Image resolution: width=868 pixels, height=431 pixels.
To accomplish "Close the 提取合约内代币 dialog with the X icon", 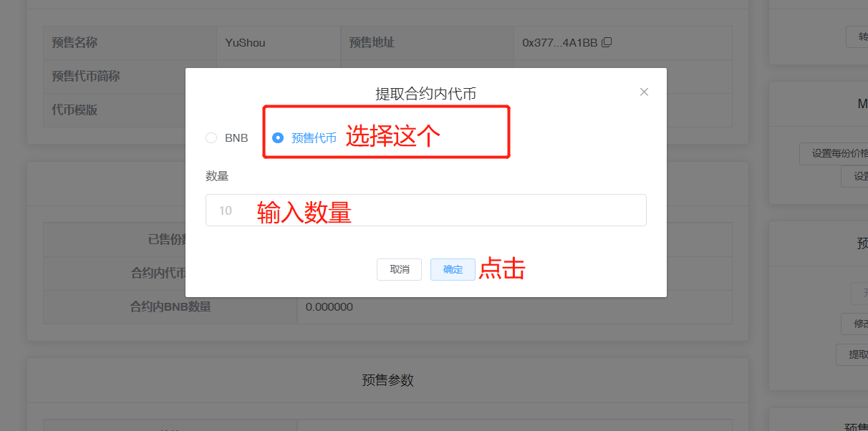I will click(x=644, y=92).
